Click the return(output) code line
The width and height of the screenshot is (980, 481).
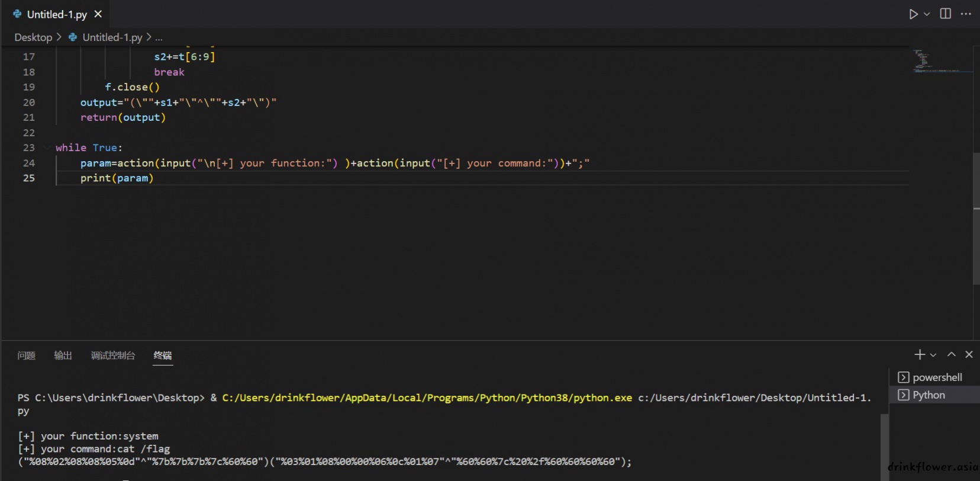(x=123, y=117)
